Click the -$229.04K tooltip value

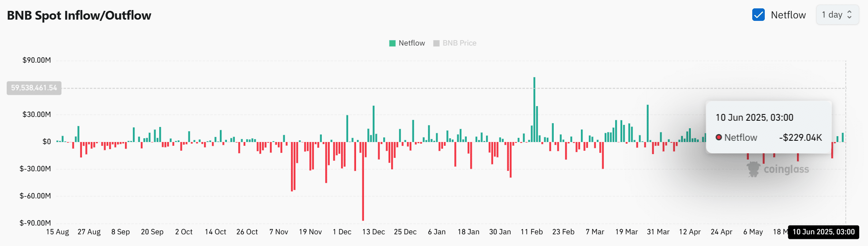coord(800,138)
